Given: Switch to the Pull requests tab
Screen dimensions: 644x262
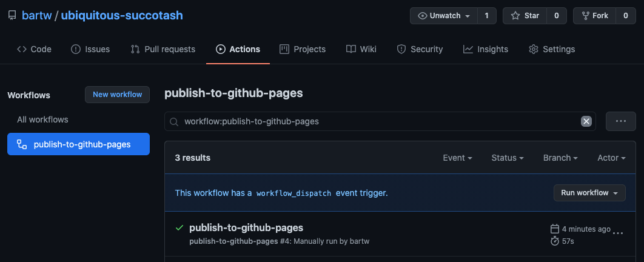Looking at the screenshot, I should pos(163,49).
